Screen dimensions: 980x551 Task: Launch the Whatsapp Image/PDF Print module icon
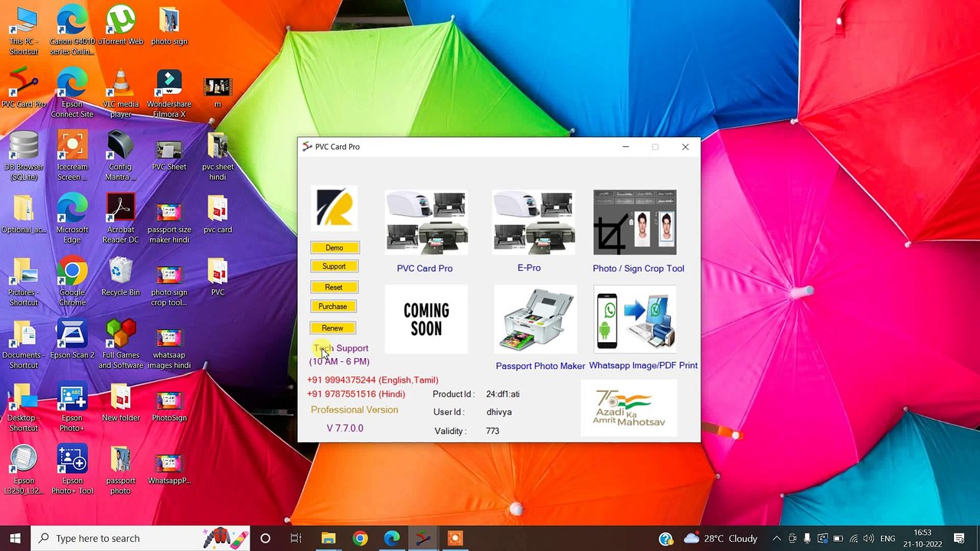[635, 319]
